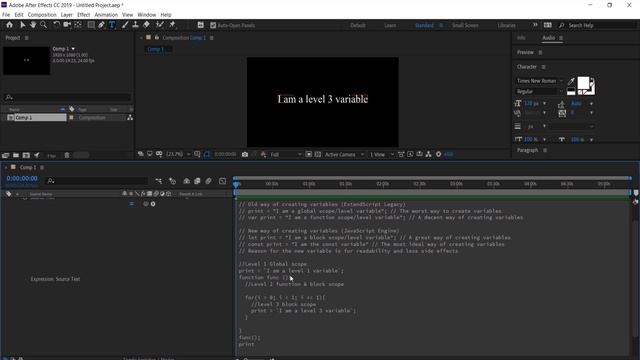Toggle region of interest in viewer

click(x=309, y=154)
